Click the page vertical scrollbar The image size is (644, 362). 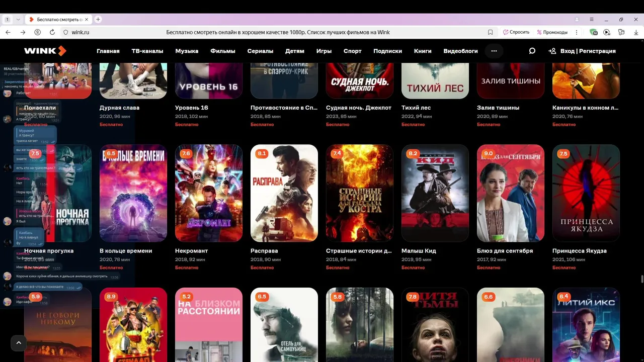point(641,280)
